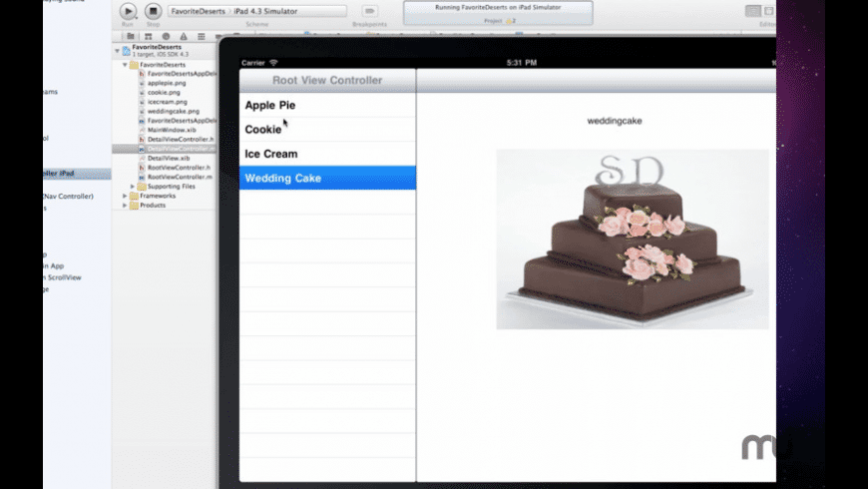Click the editor mode button at toolbar's right
This screenshot has width=868, height=489.
(753, 11)
